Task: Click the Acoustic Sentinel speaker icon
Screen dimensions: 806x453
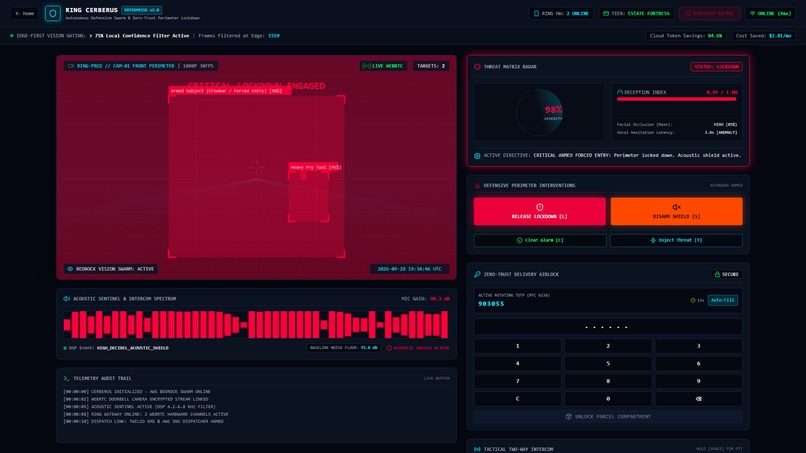Action: pyautogui.click(x=67, y=299)
